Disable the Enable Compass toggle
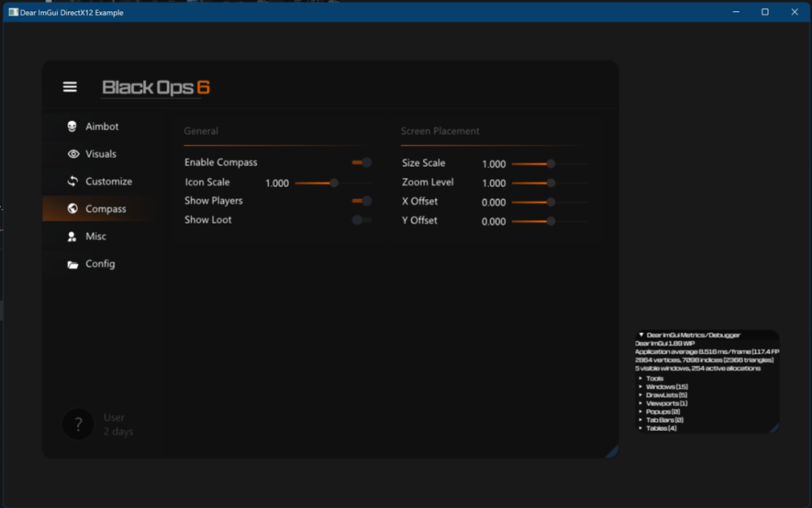The height and width of the screenshot is (508, 812). [362, 163]
